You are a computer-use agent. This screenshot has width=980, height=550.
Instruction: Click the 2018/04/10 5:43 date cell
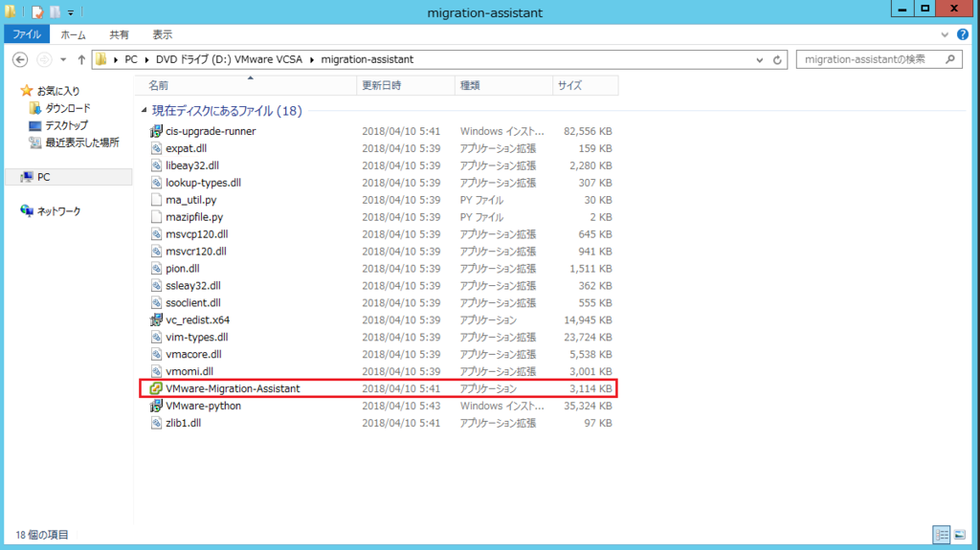coord(401,406)
